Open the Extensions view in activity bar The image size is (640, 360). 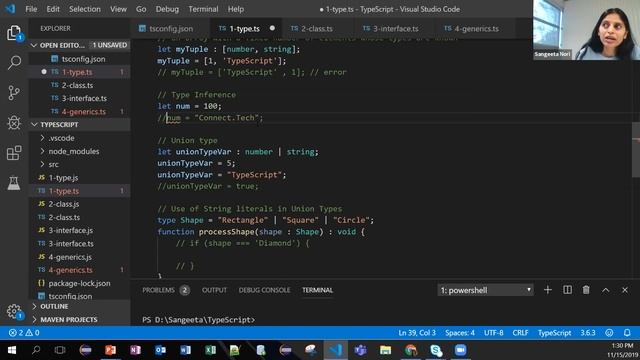14,153
